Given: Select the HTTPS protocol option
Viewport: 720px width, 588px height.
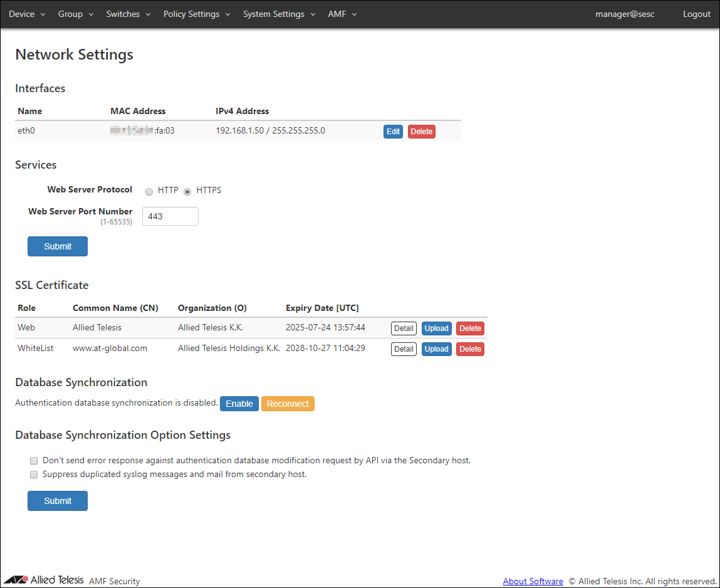Looking at the screenshot, I should point(187,191).
